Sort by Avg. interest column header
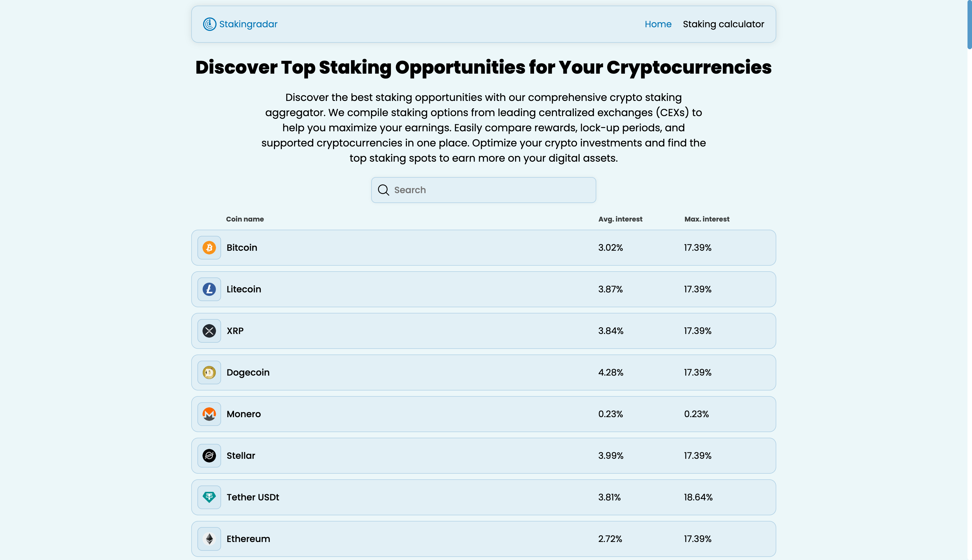 [x=620, y=219]
